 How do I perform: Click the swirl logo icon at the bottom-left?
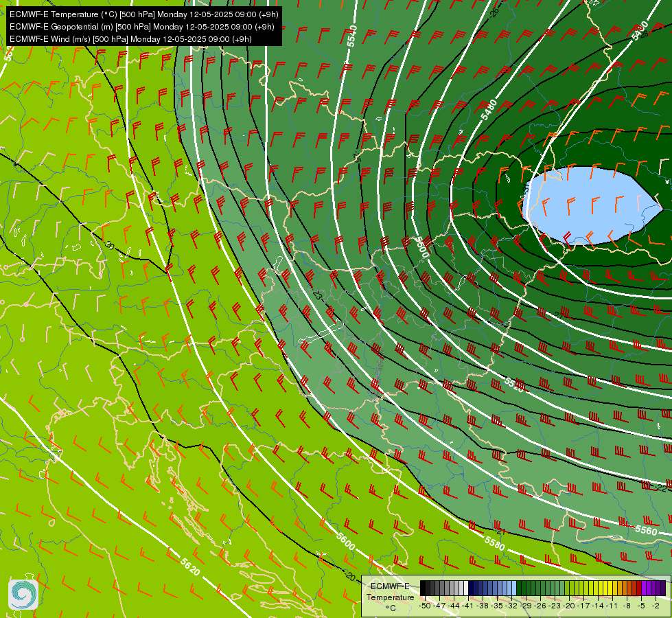[x=23, y=594]
